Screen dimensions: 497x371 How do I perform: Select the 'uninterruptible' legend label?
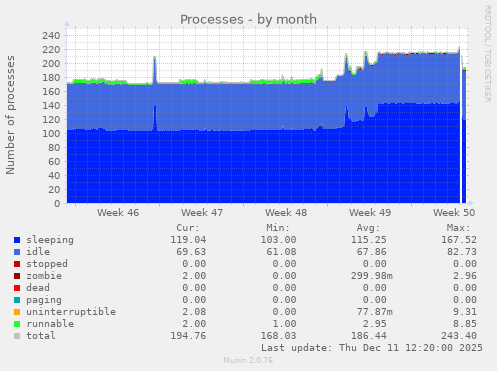pos(71,312)
